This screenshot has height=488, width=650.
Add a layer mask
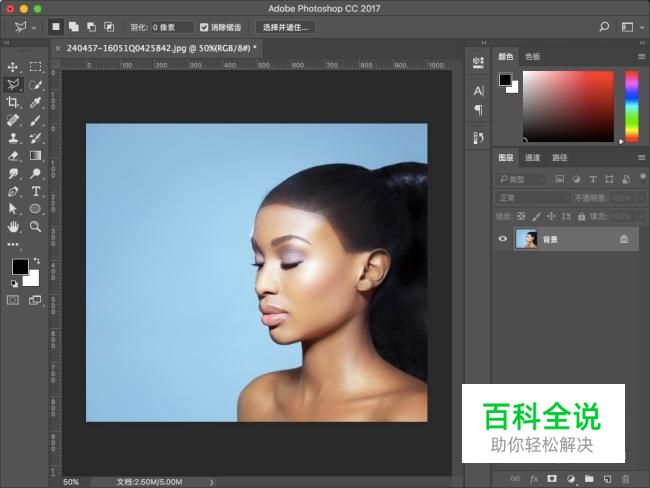[x=552, y=478]
